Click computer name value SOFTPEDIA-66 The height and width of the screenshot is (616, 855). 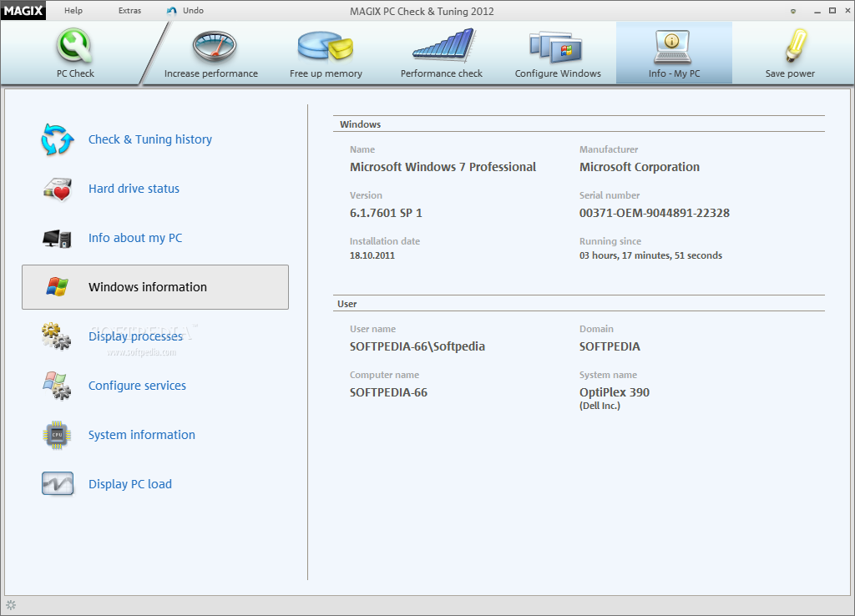(388, 392)
